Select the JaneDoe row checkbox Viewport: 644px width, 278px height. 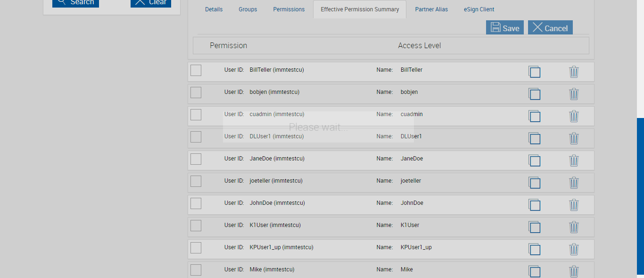[196, 159]
